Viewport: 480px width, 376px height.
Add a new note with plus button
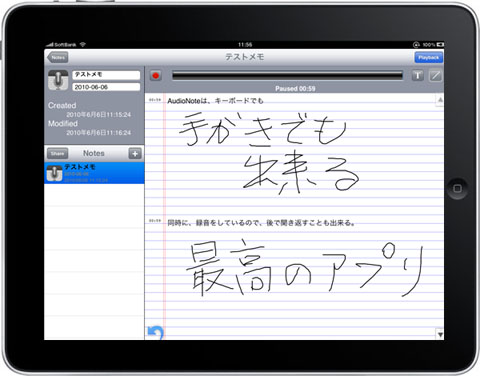(x=135, y=154)
